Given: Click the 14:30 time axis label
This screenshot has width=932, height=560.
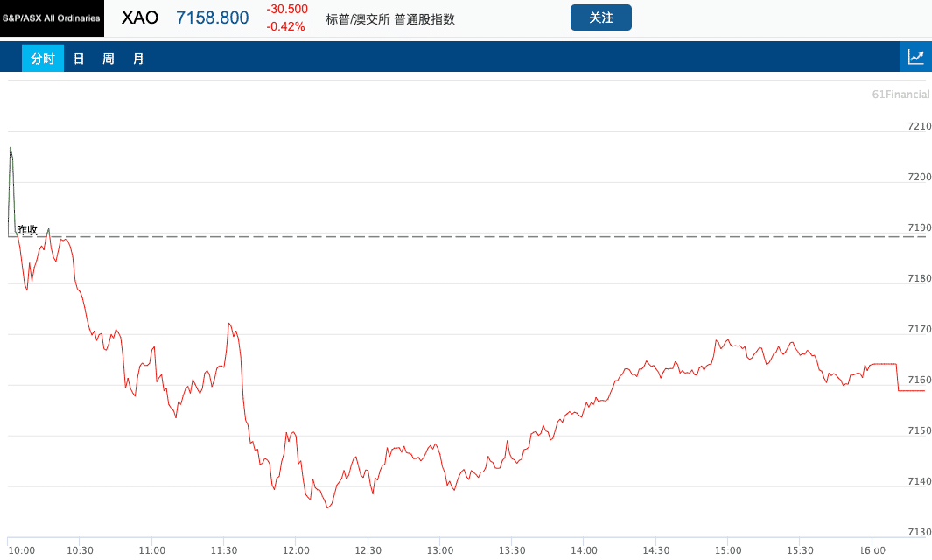Looking at the screenshot, I should (x=655, y=550).
